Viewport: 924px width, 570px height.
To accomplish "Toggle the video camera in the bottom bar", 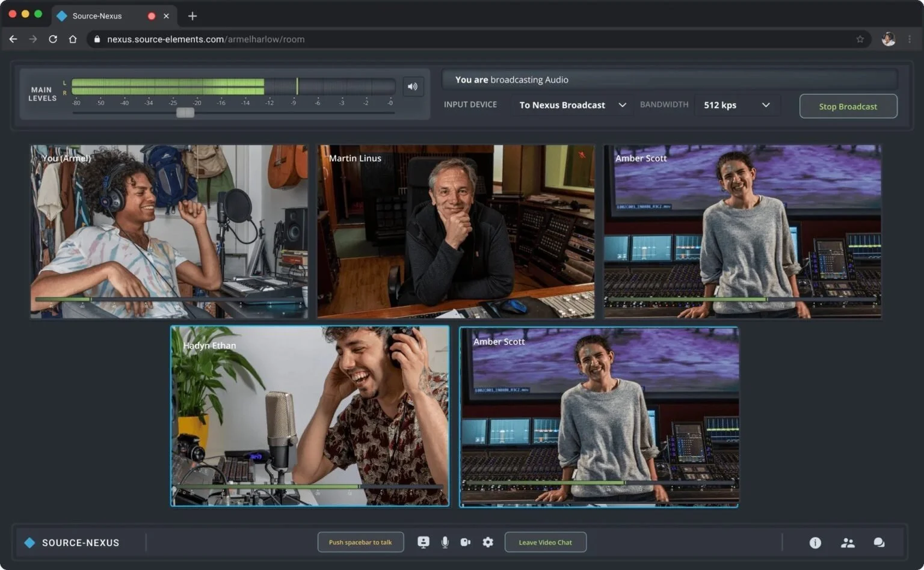I will [x=466, y=542].
